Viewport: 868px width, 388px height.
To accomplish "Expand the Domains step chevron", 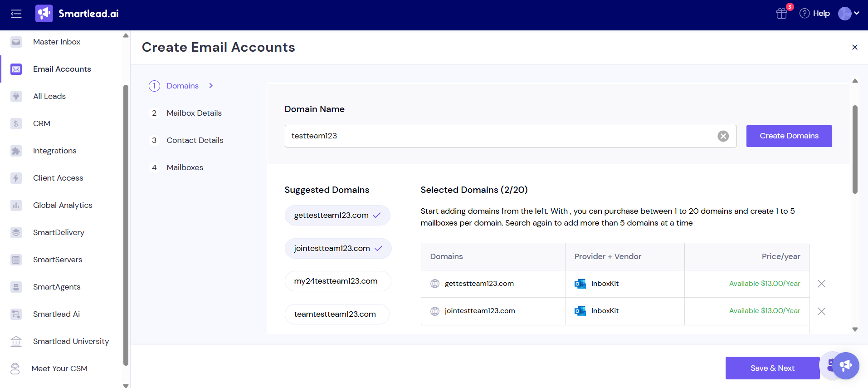I will click(211, 86).
